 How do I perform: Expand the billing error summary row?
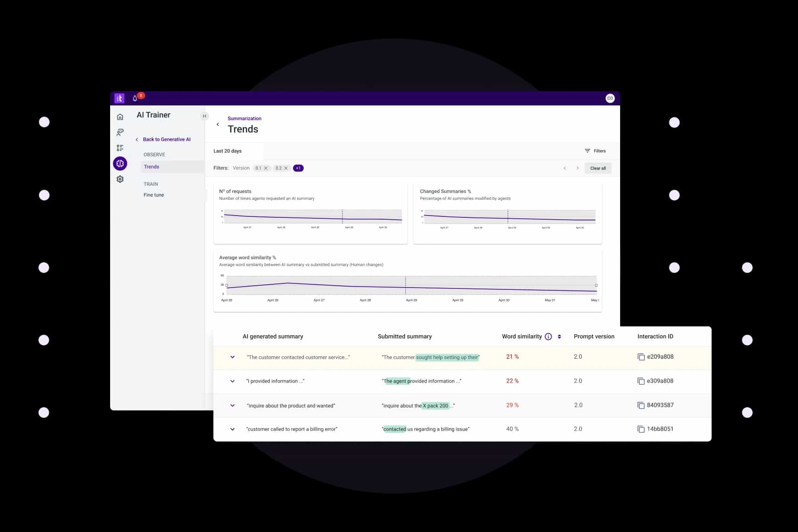233,429
